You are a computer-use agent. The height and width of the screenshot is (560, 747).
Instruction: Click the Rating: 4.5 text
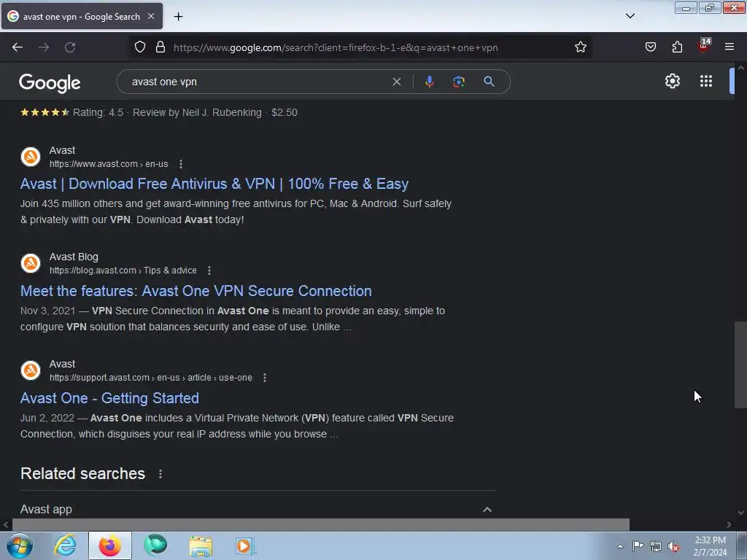pyautogui.click(x=98, y=112)
